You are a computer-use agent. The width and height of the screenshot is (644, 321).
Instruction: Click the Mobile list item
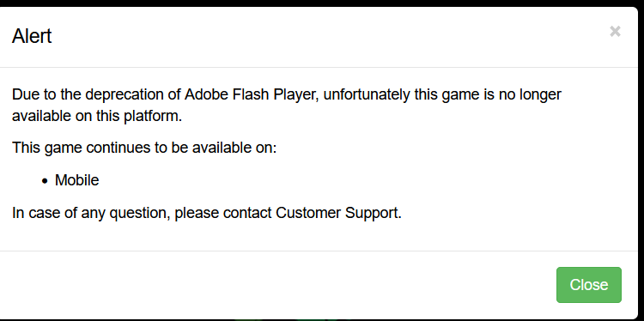click(76, 180)
